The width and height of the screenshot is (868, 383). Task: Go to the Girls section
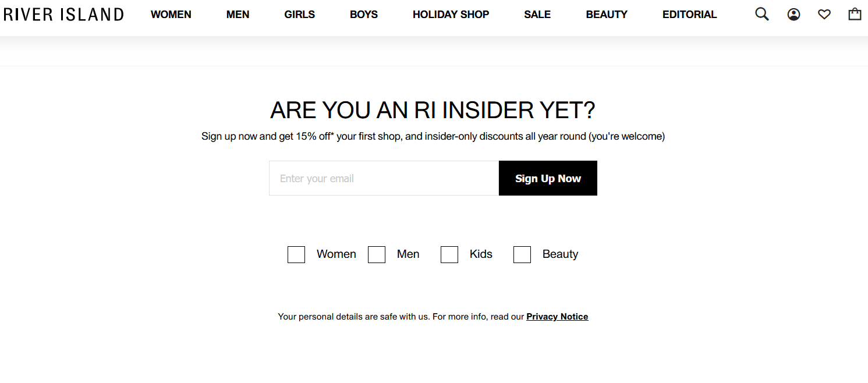coord(299,15)
